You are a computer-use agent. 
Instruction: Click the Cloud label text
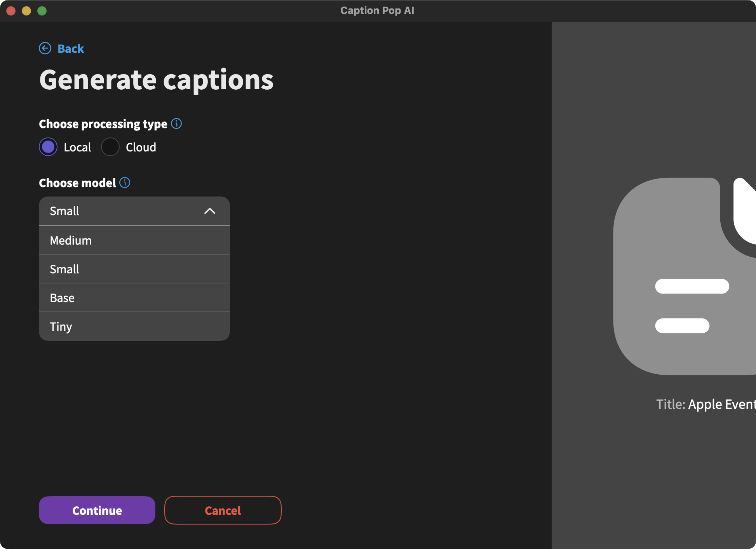click(141, 147)
